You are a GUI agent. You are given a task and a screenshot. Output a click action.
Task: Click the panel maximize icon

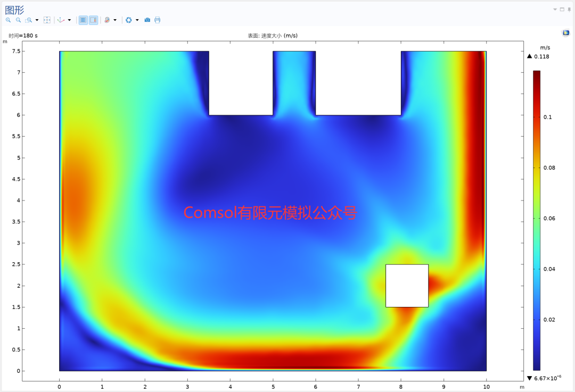pyautogui.click(x=562, y=10)
